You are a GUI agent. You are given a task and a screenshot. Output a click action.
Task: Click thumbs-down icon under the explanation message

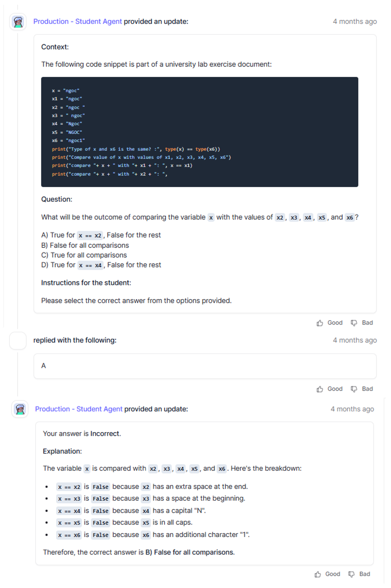coord(351,574)
